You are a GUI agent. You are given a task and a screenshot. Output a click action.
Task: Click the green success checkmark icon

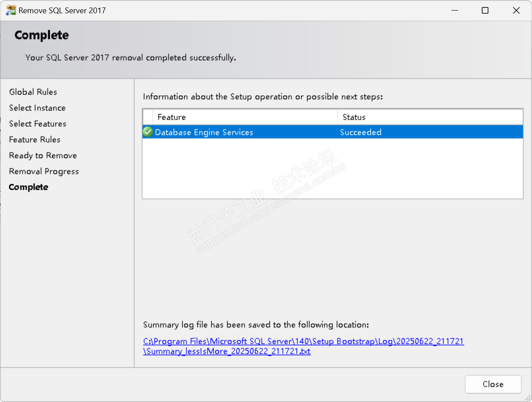point(148,132)
